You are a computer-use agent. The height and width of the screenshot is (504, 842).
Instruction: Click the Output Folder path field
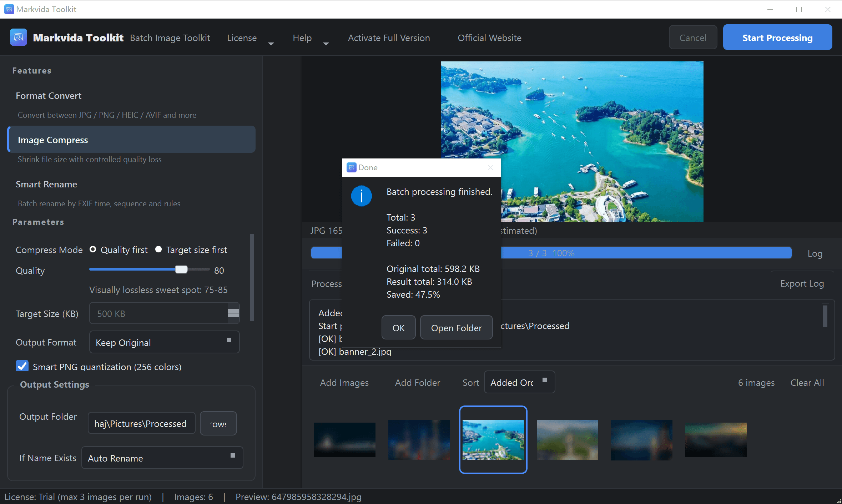[141, 423]
